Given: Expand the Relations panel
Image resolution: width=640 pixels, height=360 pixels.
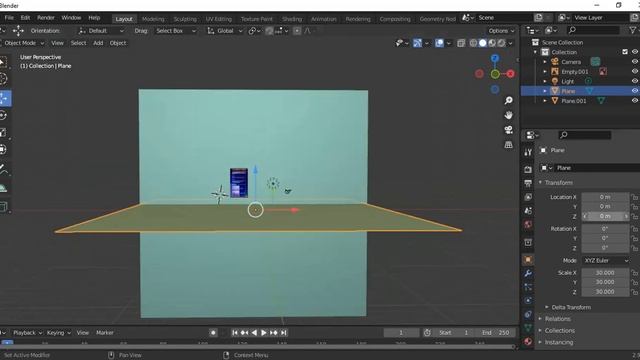Looking at the screenshot, I should click(554, 319).
